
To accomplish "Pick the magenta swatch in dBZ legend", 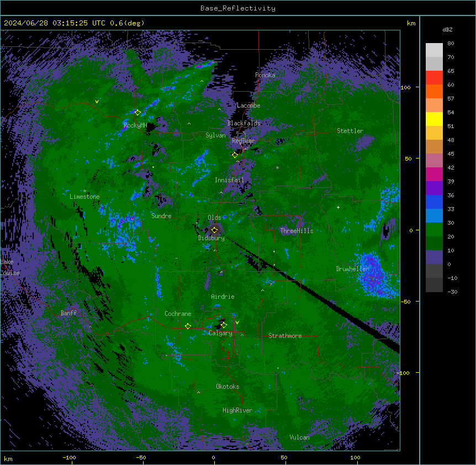I will tap(434, 174).
